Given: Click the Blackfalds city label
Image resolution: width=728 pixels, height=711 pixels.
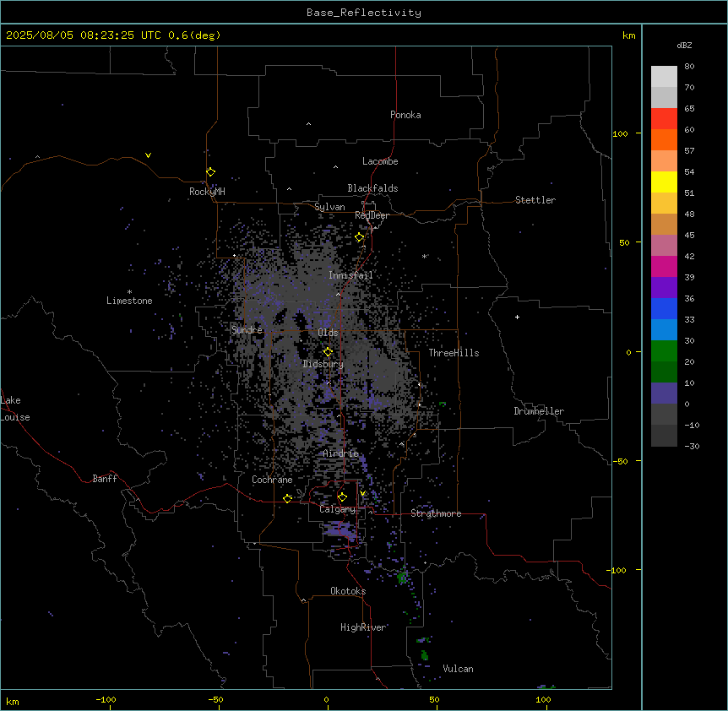Looking at the screenshot, I should point(372,188).
